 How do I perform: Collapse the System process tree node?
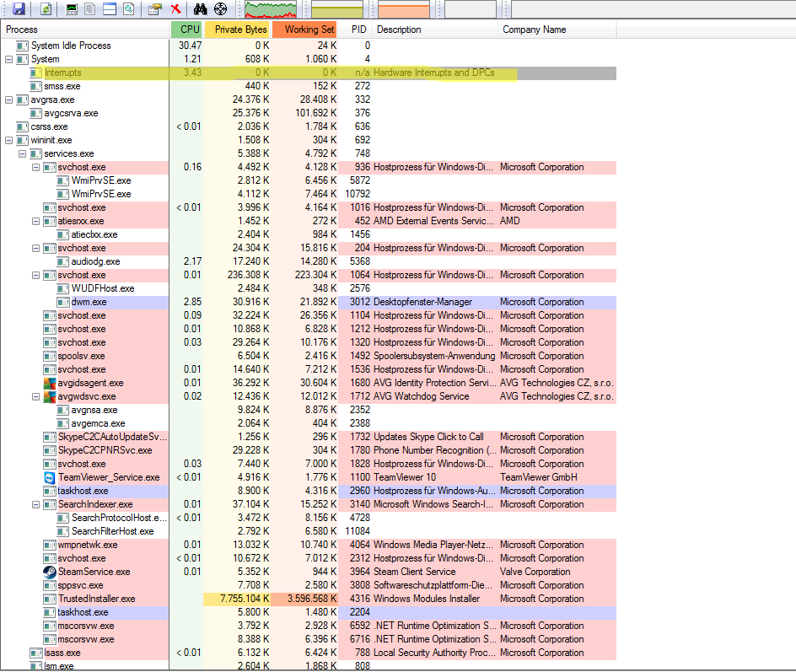(8, 59)
